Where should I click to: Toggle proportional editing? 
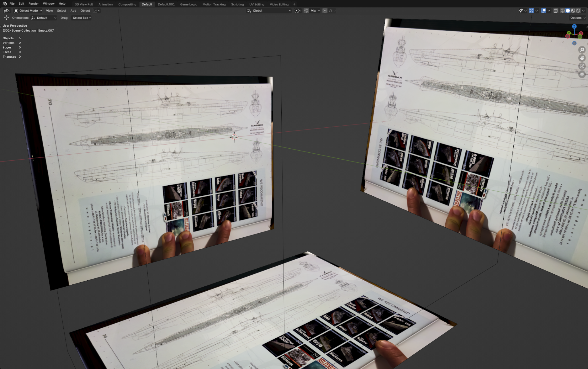(325, 11)
